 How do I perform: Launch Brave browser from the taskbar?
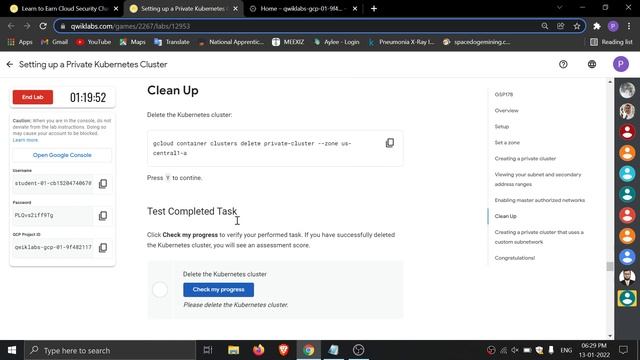coord(284,350)
